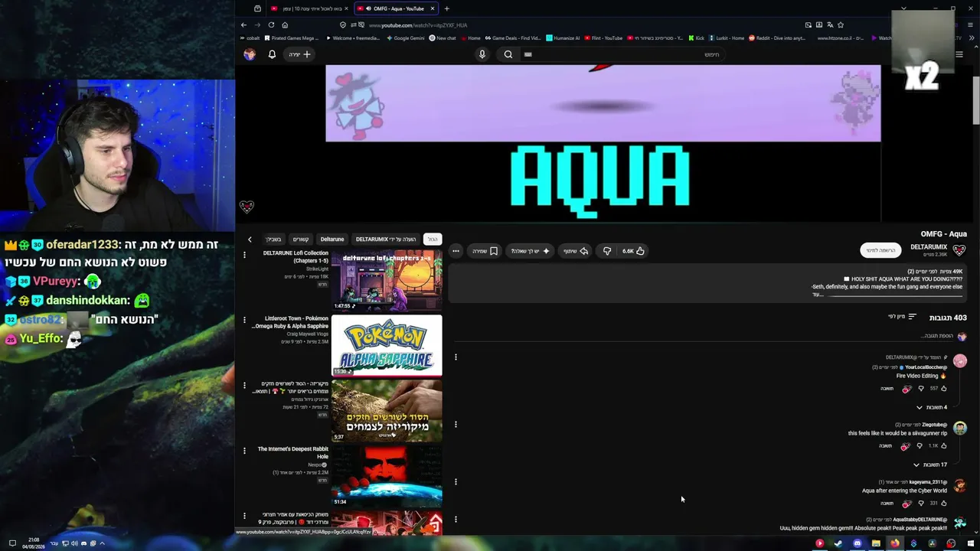Reload the page with the refresh icon

[271, 24]
